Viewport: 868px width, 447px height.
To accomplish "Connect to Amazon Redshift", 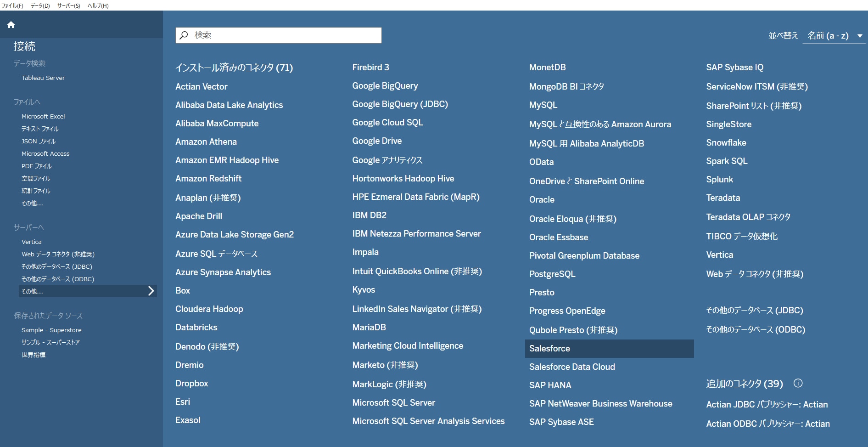I will 208,179.
